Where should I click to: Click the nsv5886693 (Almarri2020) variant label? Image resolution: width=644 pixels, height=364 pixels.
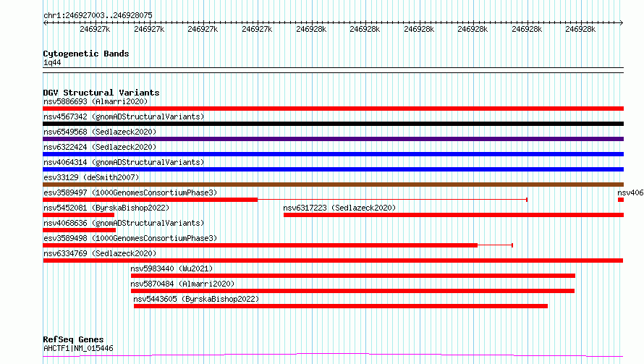click(x=96, y=101)
